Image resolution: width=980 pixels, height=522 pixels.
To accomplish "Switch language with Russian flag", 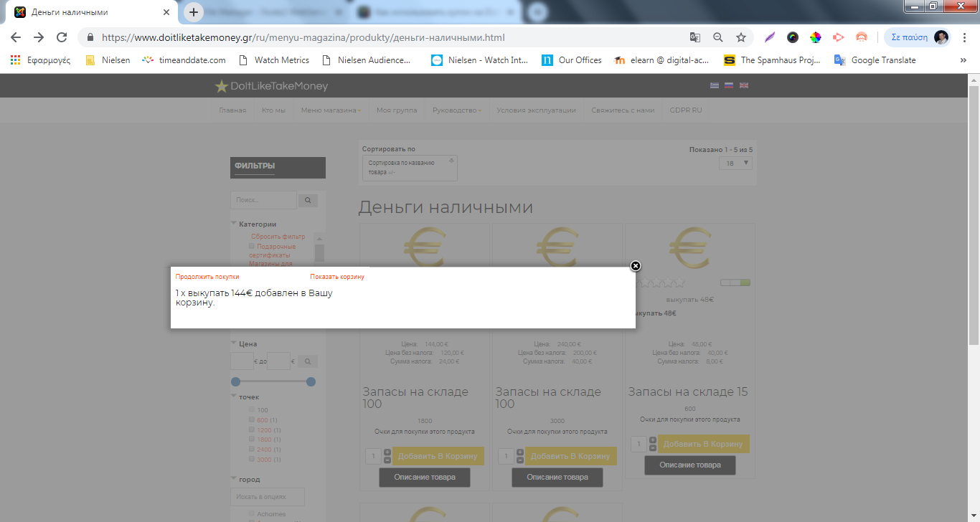I will coord(729,85).
